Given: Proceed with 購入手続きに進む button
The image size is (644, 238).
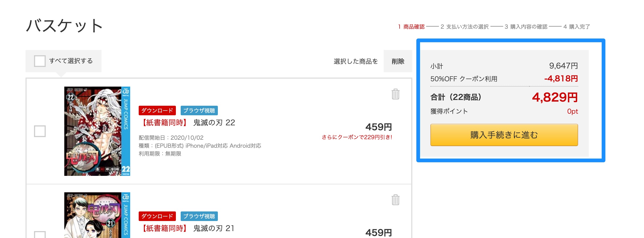Looking at the screenshot, I should tap(504, 135).
